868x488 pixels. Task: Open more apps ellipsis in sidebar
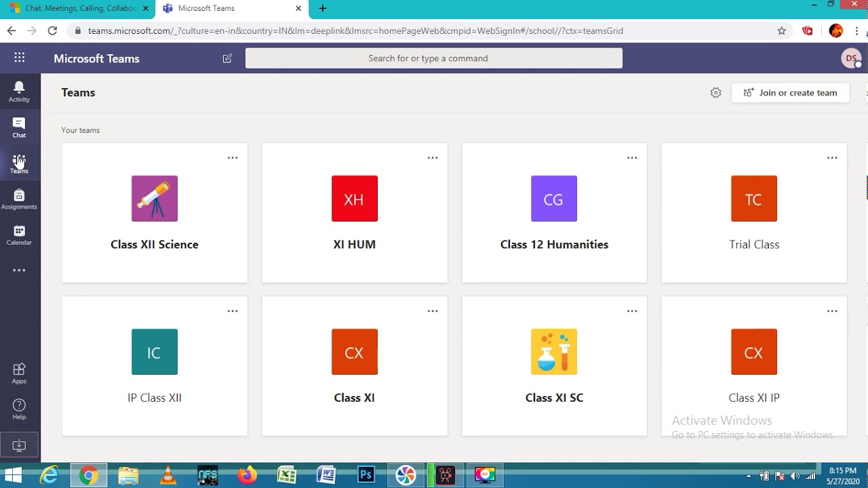tap(19, 270)
